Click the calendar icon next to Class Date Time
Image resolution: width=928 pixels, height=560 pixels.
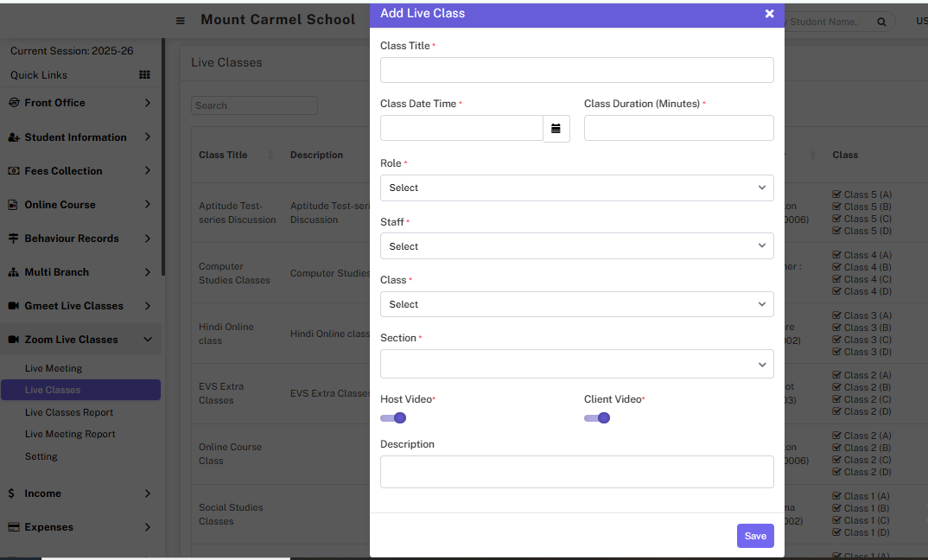pyautogui.click(x=555, y=128)
